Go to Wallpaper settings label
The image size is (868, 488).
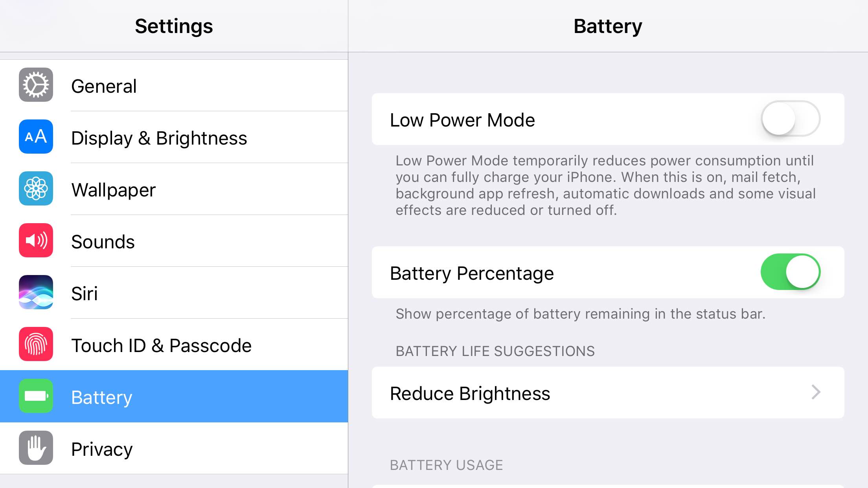click(x=114, y=190)
